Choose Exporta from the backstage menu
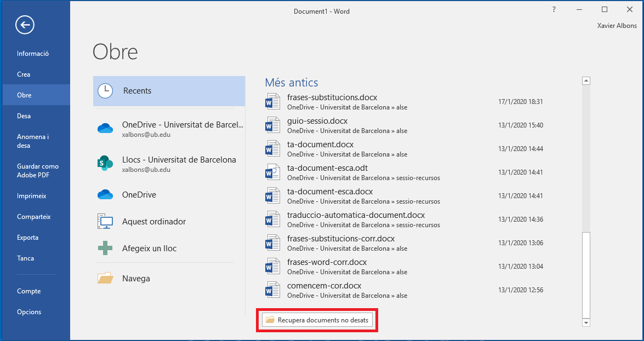The image size is (644, 341). coord(28,238)
